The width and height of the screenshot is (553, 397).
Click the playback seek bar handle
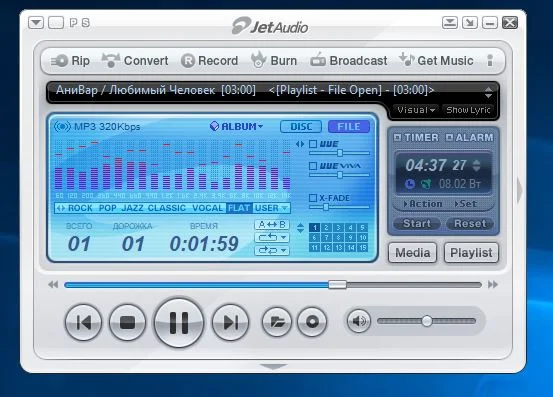[x=338, y=285]
